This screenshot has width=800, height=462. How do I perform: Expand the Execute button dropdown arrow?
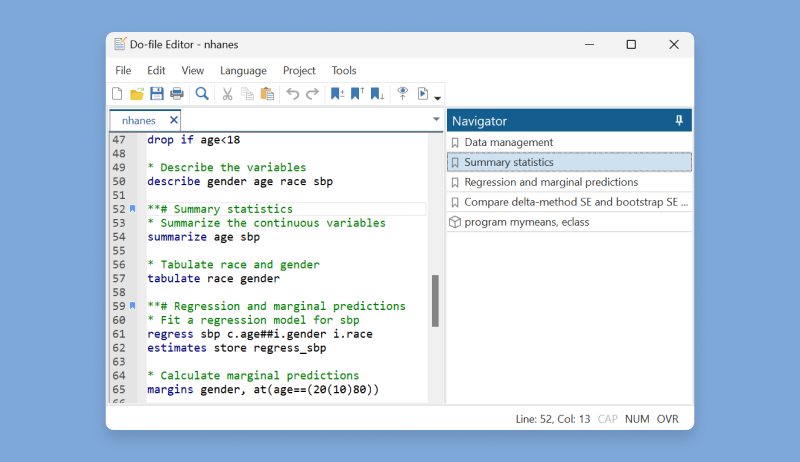[x=437, y=98]
